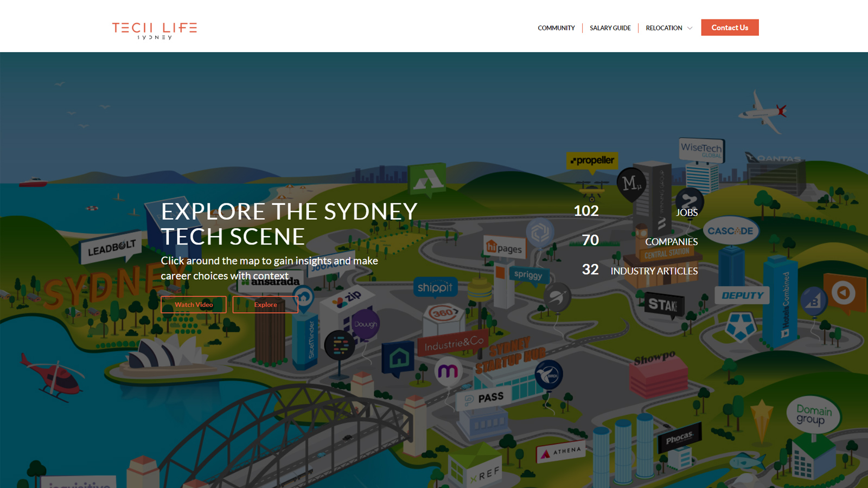
Task: Open the Tech Life Sydney logo homepage link
Action: click(x=155, y=31)
